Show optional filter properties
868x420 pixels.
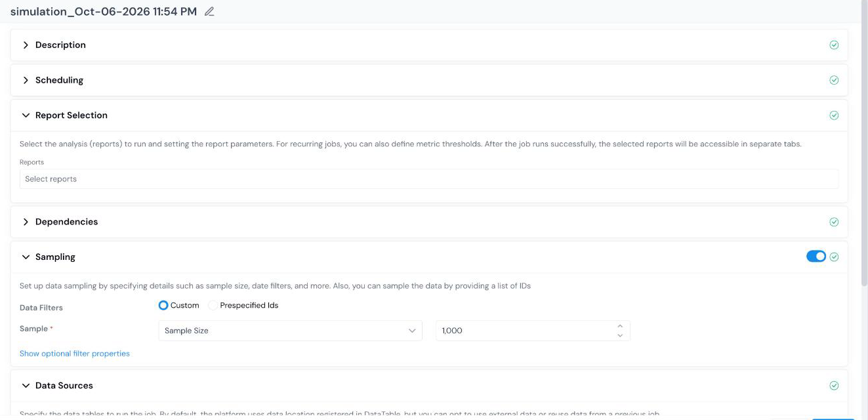[75, 354]
